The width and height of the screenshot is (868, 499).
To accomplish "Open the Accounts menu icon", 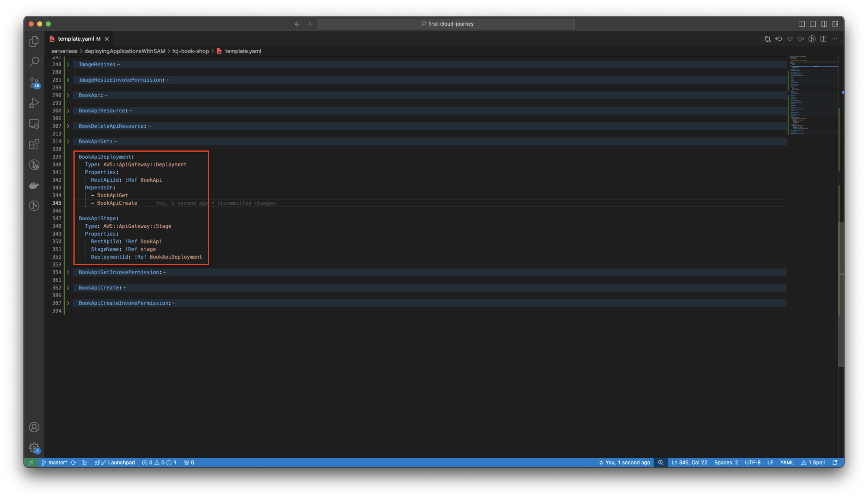I will coord(34,427).
